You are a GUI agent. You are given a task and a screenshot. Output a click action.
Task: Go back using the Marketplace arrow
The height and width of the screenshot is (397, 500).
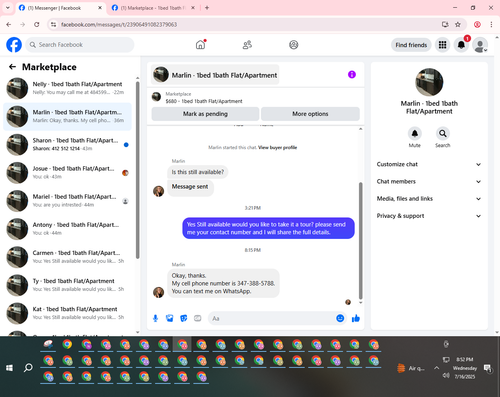pos(12,67)
